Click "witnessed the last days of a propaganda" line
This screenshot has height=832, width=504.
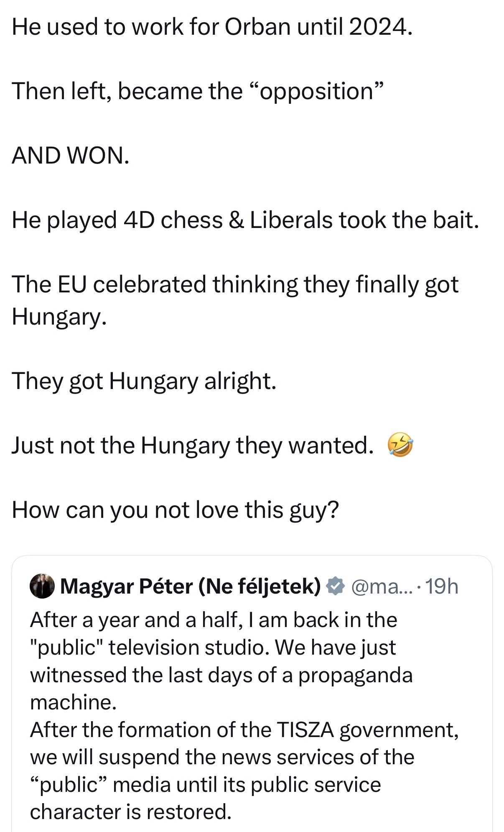[221, 675]
